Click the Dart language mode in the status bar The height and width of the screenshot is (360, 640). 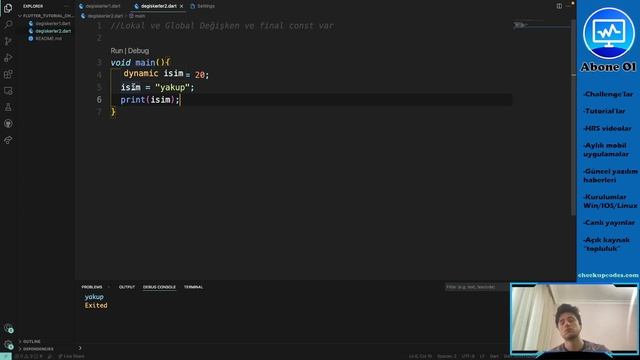[494, 356]
